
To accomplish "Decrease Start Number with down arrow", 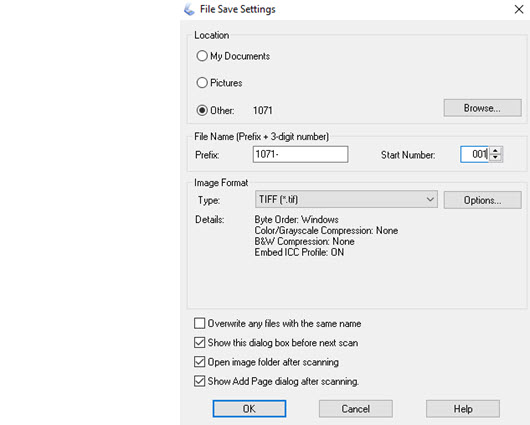I will (496, 158).
